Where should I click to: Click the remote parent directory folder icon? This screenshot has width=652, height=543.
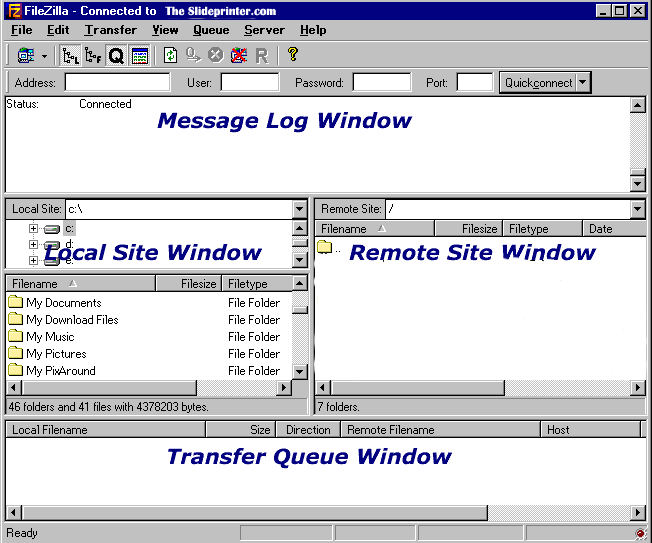pyautogui.click(x=324, y=247)
